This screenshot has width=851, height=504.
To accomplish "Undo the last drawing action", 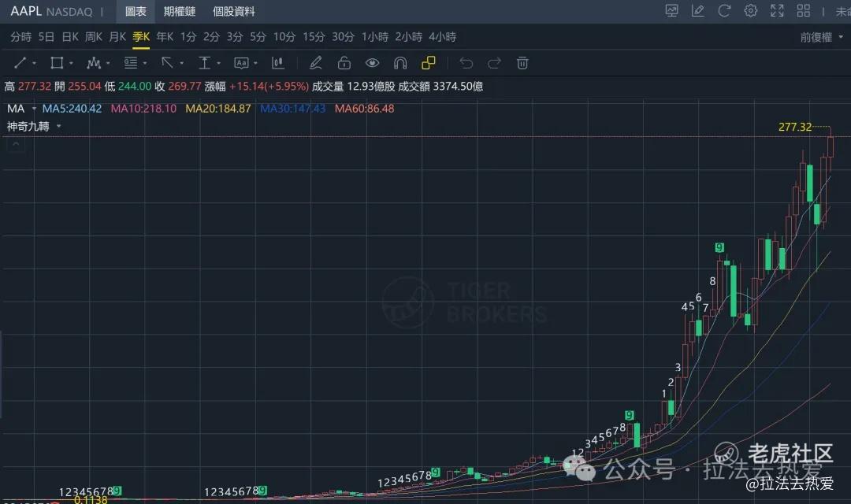I will [466, 63].
